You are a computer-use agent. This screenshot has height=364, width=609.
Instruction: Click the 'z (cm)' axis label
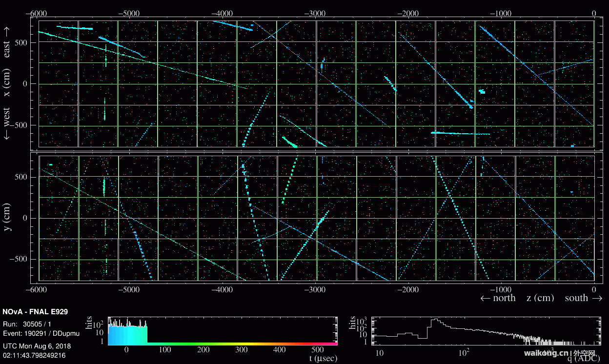tap(540, 298)
